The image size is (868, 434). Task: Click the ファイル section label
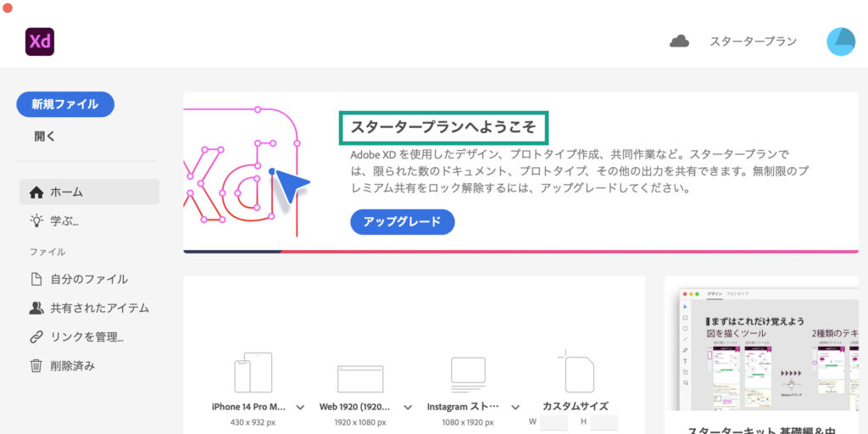47,252
